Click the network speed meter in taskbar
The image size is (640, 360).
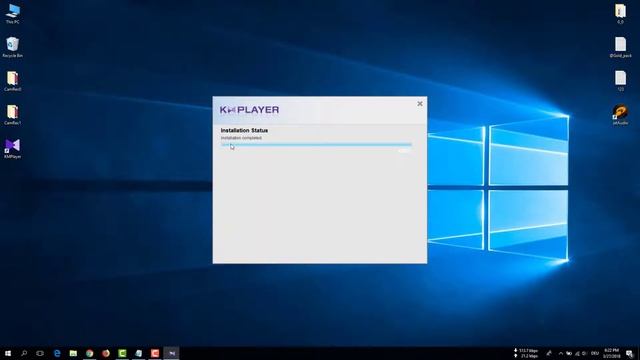[526, 353]
